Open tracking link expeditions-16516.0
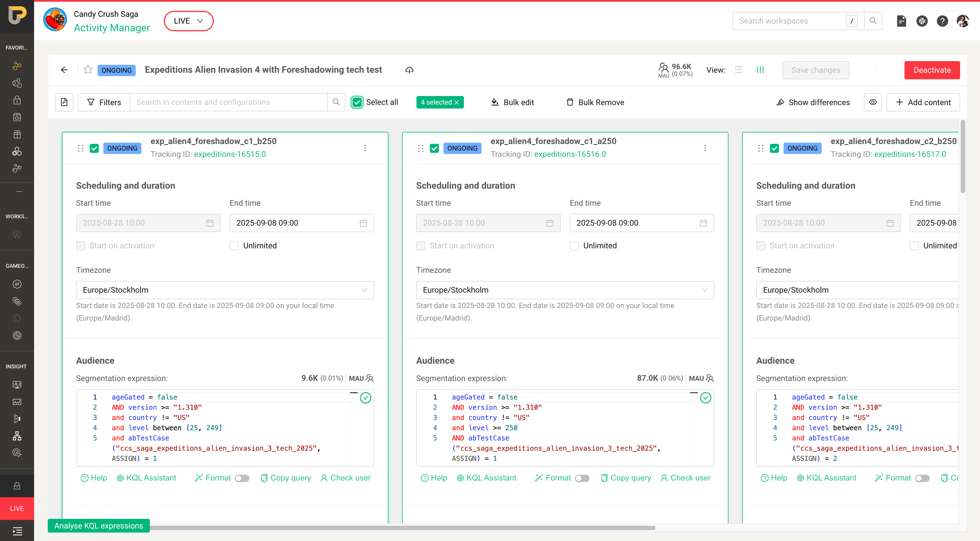The height and width of the screenshot is (541, 980). pos(569,154)
